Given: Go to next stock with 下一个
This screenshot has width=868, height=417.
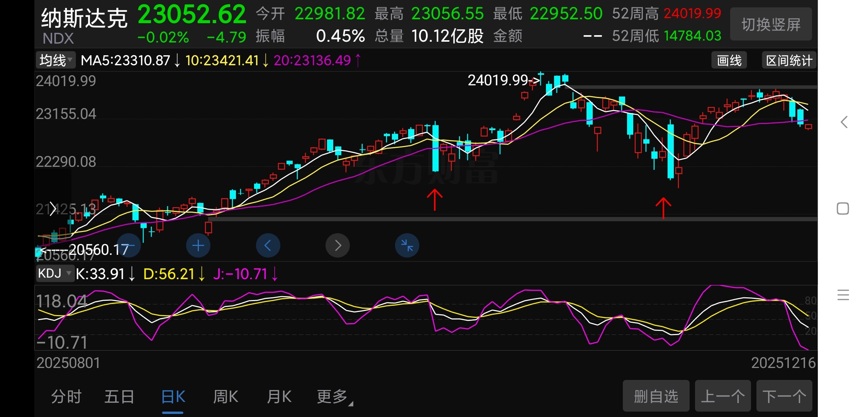Looking at the screenshot, I should [x=784, y=396].
